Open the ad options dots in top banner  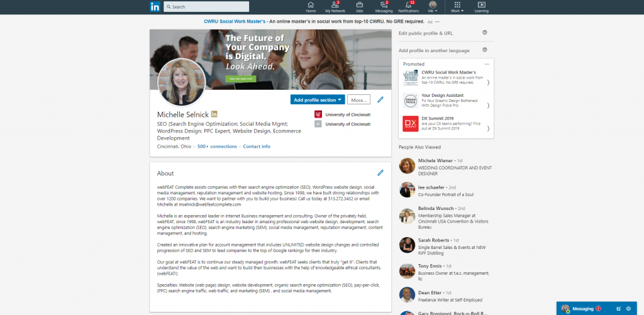[438, 22]
